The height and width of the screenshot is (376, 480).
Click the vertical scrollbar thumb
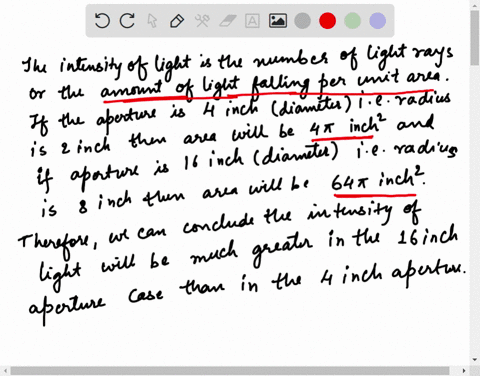pos(475,37)
